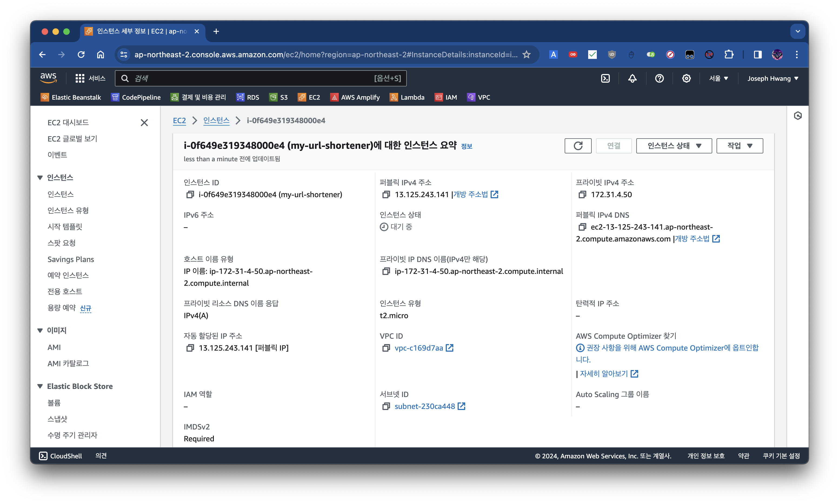The height and width of the screenshot is (504, 839).
Task: Open the subnet-230ca448 link
Action: click(430, 406)
